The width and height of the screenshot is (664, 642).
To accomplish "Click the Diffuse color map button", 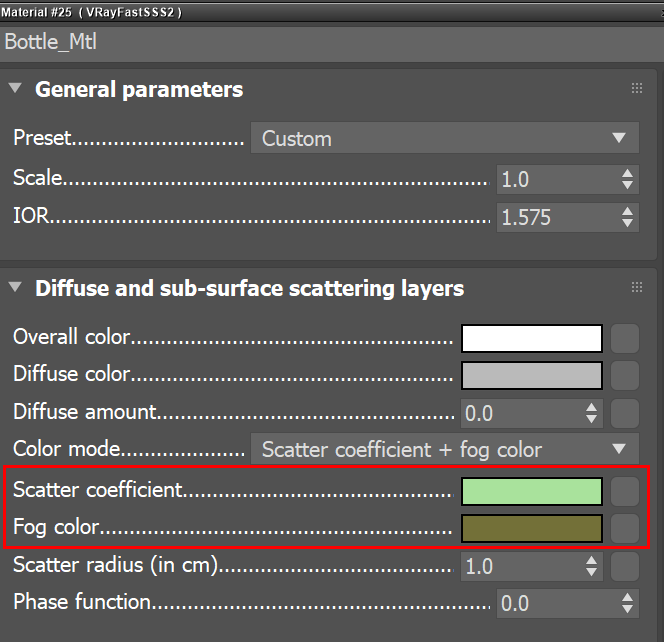I will (x=625, y=375).
